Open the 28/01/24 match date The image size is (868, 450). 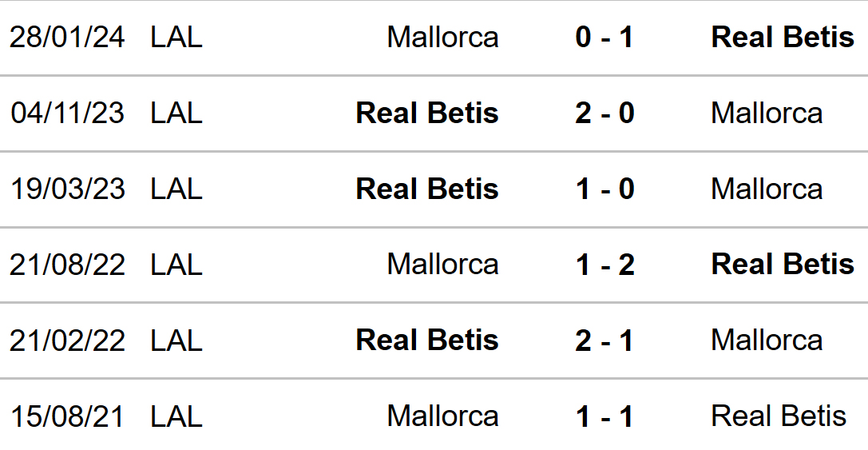click(x=67, y=37)
